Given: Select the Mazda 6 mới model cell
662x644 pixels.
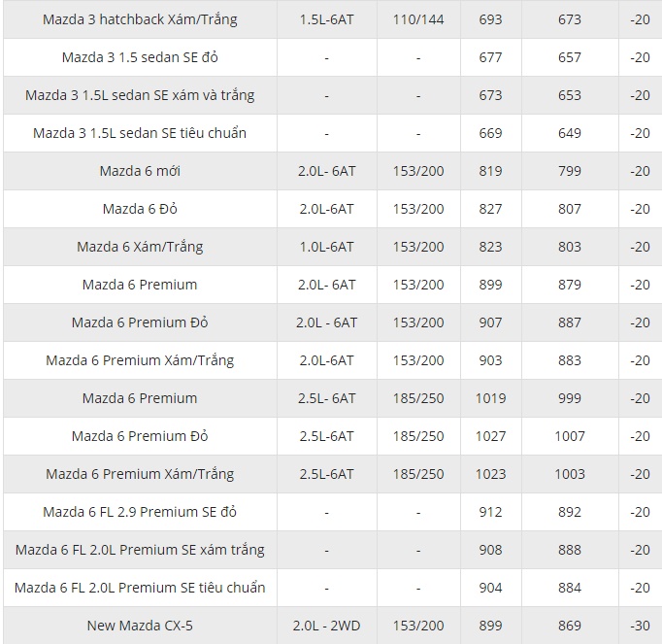Looking at the screenshot, I should click(x=140, y=171).
